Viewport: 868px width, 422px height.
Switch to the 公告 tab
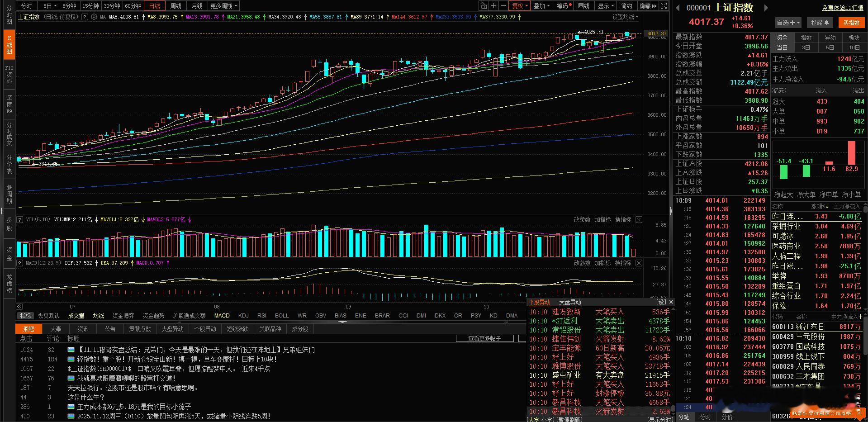[110, 329]
